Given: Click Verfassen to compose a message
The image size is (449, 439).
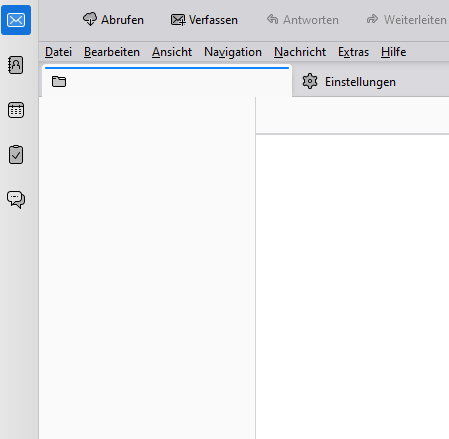Looking at the screenshot, I should click(204, 20).
